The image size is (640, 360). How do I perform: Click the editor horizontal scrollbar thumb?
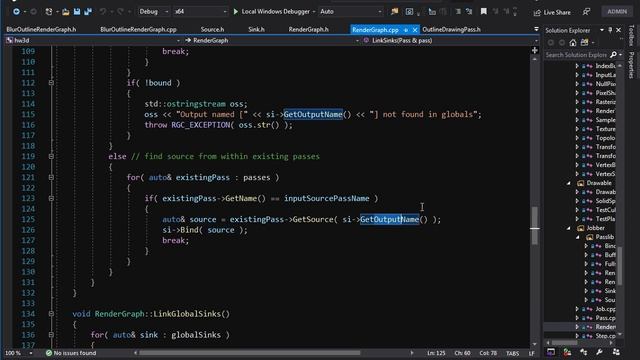click(250, 353)
